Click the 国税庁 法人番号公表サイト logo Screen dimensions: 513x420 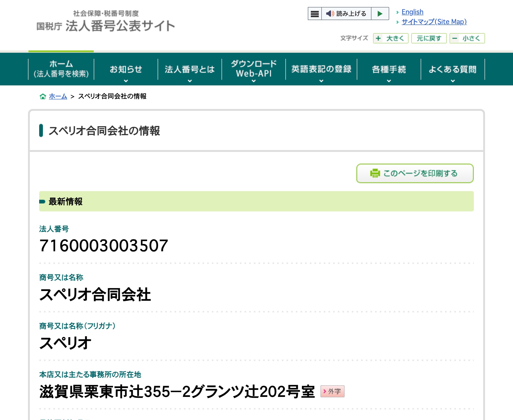coord(106,21)
